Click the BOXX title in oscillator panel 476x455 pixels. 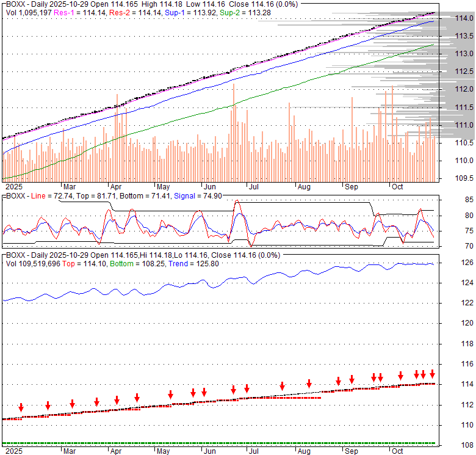[x=15, y=195]
